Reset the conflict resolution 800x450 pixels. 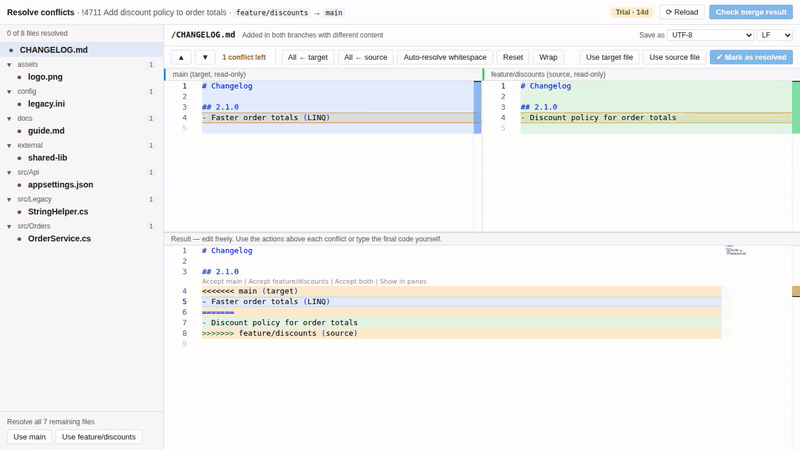(x=513, y=57)
